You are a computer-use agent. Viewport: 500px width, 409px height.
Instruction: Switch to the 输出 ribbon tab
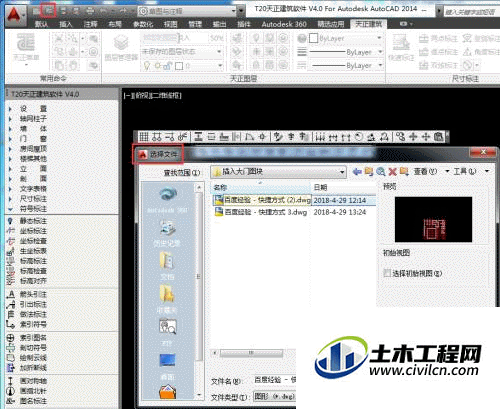219,24
